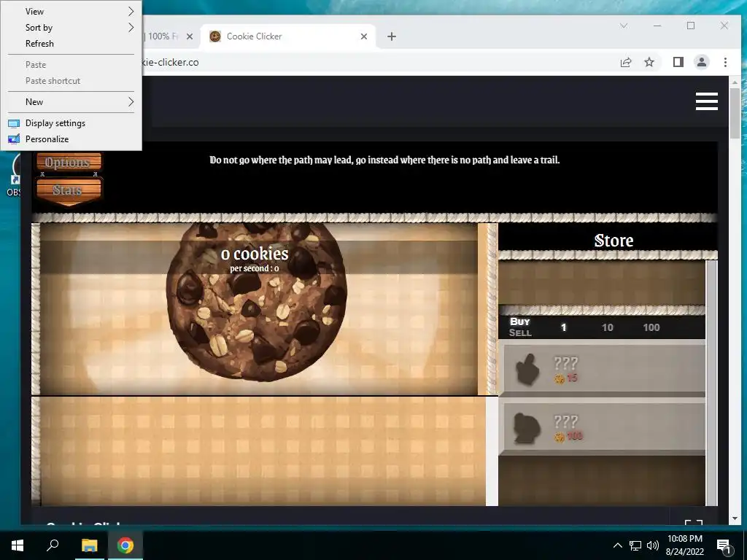This screenshot has height=560, width=747.
Task: Click the Stats wooden button
Action: (x=69, y=192)
